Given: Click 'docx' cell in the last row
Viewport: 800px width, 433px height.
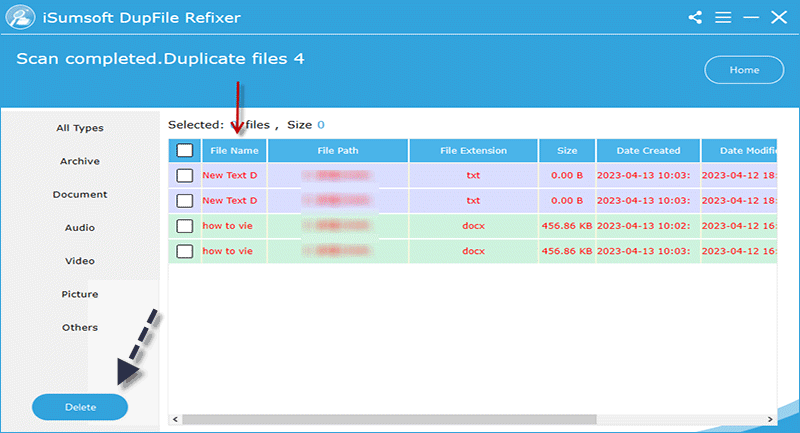Looking at the screenshot, I should [x=473, y=251].
